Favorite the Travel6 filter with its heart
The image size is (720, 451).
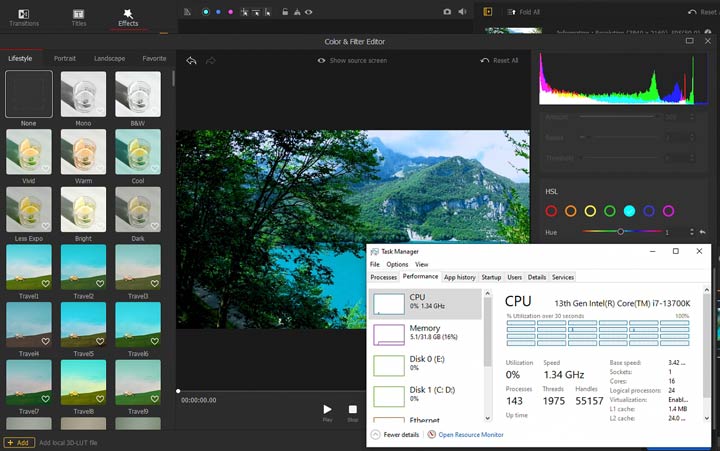pyautogui.click(x=155, y=341)
